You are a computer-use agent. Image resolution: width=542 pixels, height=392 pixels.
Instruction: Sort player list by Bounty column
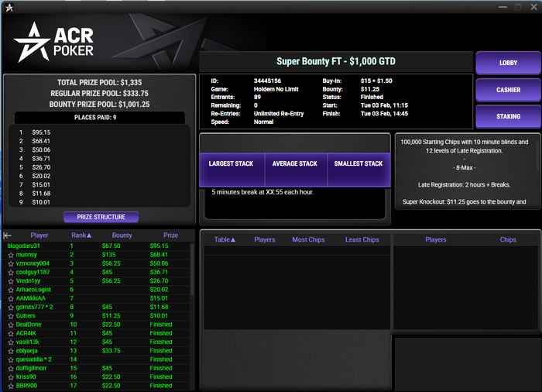coord(122,236)
